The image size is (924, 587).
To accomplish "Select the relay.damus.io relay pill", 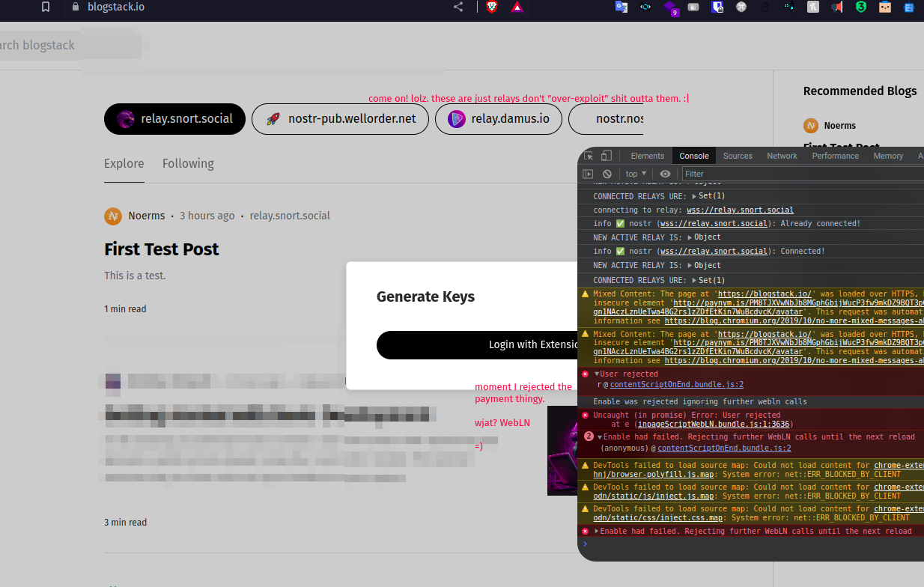I will coord(499,119).
